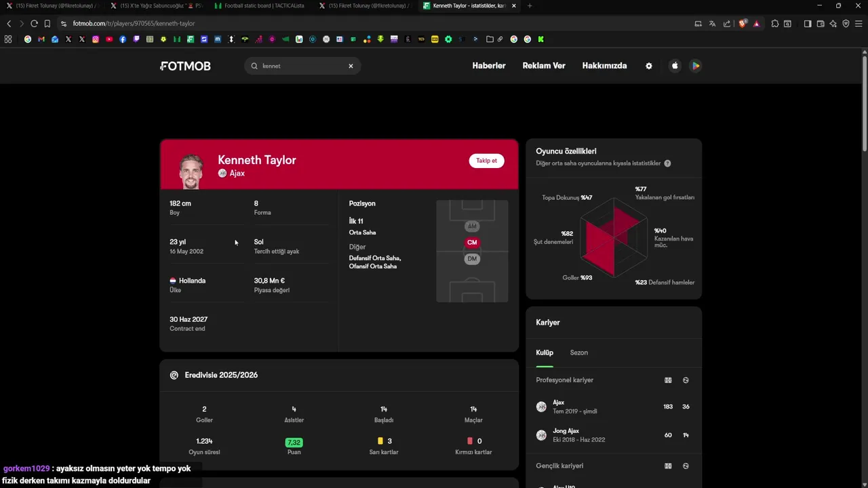Select the Sezon career tab
The width and height of the screenshot is (868, 488).
click(x=579, y=352)
